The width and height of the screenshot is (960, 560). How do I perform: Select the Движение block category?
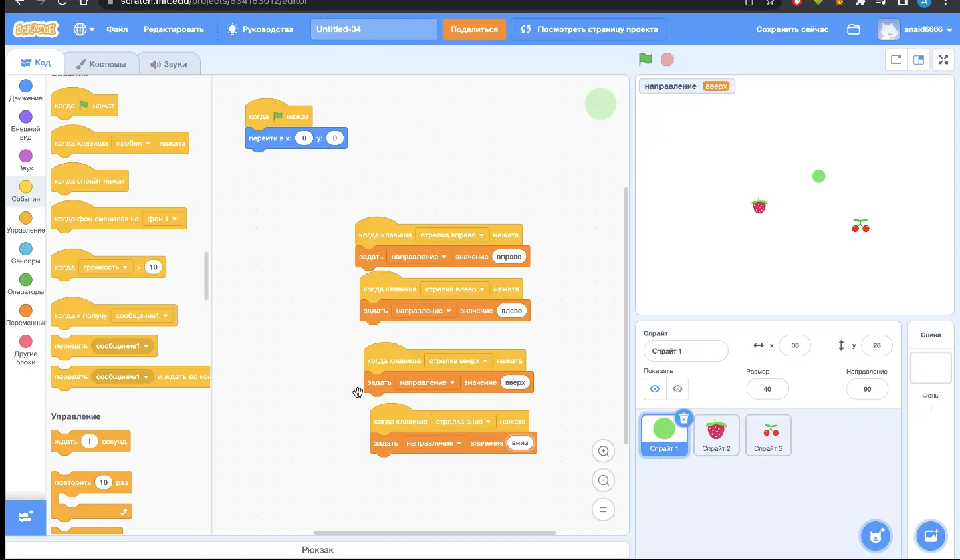coord(26,90)
